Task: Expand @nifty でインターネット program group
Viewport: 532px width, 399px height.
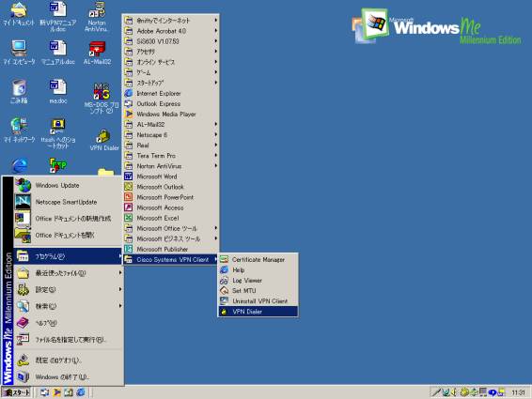Action: 171,21
